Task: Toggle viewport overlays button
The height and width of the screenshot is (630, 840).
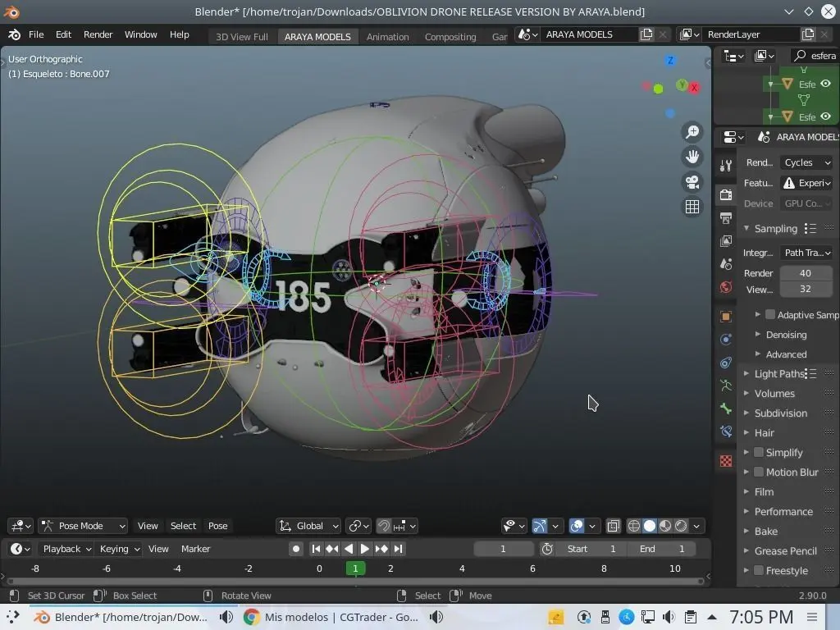Action: pos(577,526)
